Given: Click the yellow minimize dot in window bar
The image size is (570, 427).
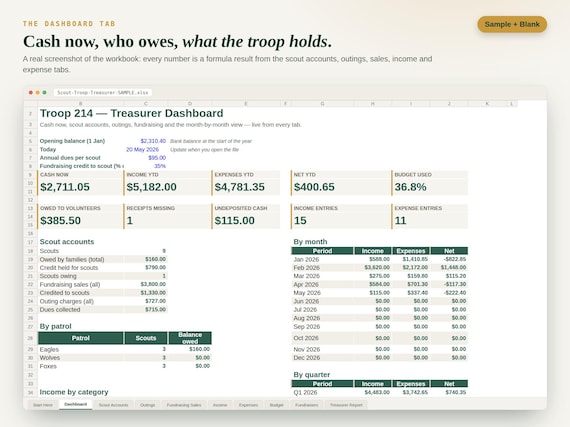Looking at the screenshot, I should [37, 93].
